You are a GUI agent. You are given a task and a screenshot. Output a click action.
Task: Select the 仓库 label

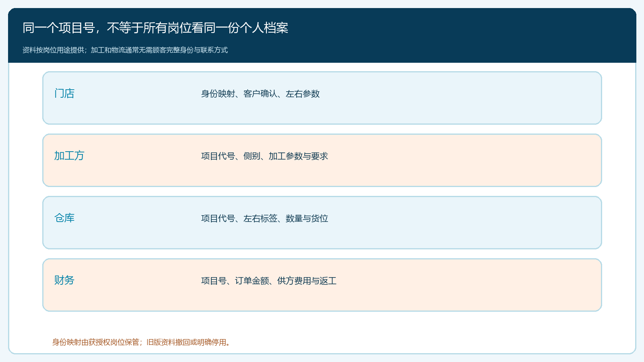[x=64, y=218]
